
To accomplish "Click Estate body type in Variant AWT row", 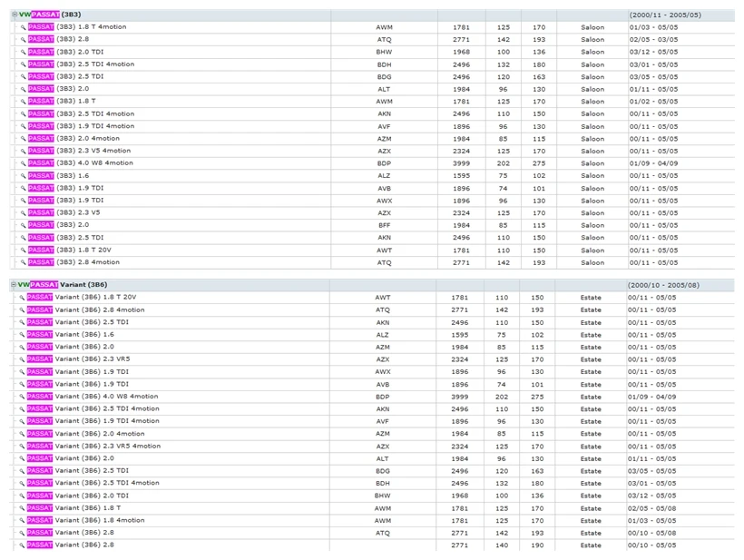I will click(x=591, y=298).
